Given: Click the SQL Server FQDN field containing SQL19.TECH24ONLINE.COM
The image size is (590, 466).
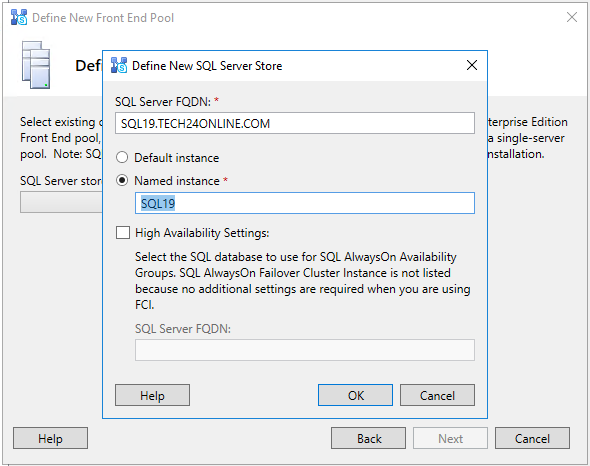Looking at the screenshot, I should click(295, 123).
